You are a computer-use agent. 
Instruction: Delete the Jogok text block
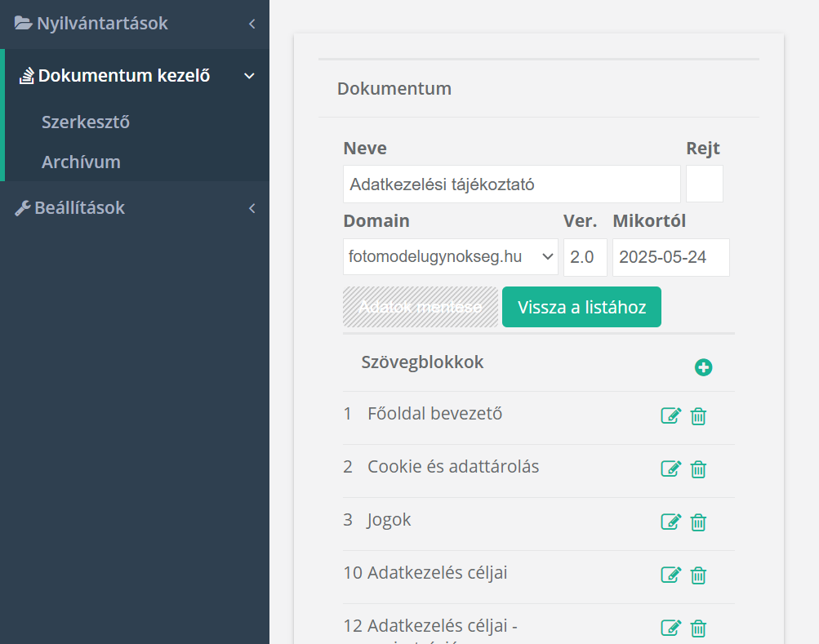pos(698,522)
